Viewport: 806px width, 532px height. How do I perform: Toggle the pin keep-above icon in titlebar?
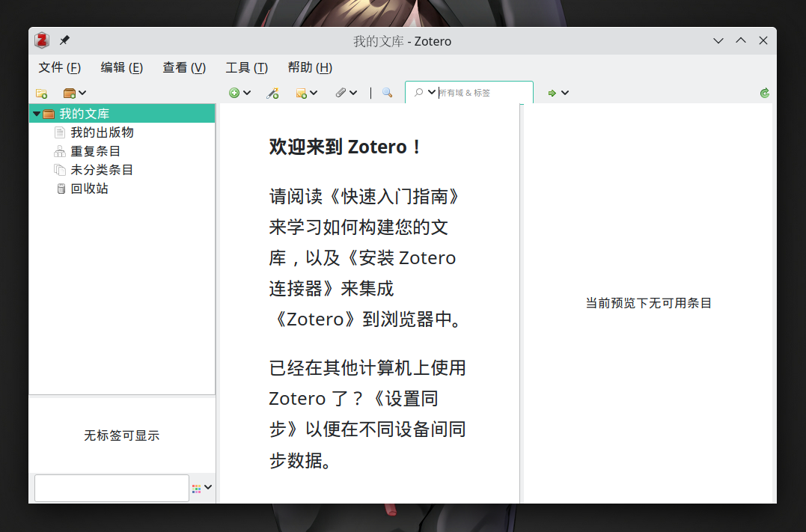pos(64,40)
